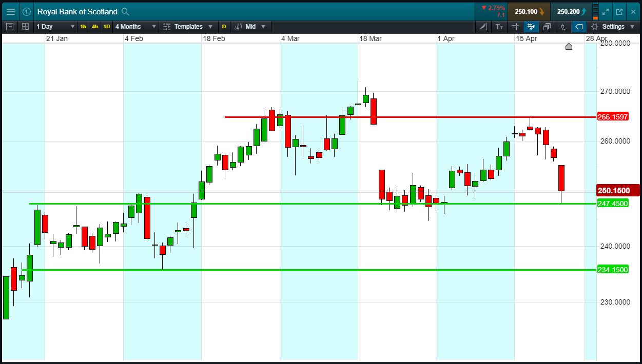Click the 18 Mar date label

(x=370, y=38)
